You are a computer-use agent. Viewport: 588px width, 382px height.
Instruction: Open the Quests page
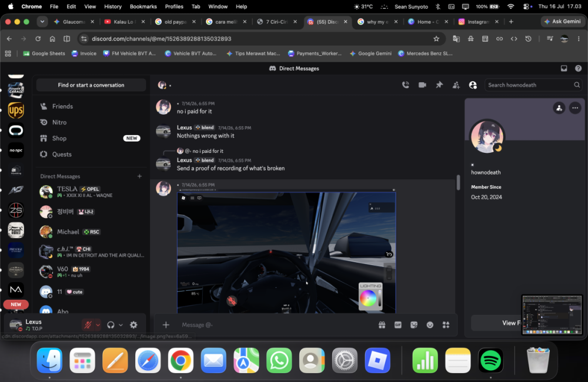click(91, 154)
